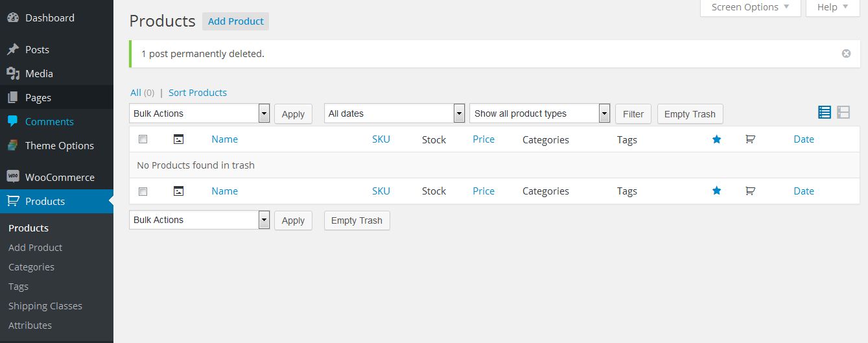Switch to list view icon
Screen dimensions: 868x343
(825, 113)
